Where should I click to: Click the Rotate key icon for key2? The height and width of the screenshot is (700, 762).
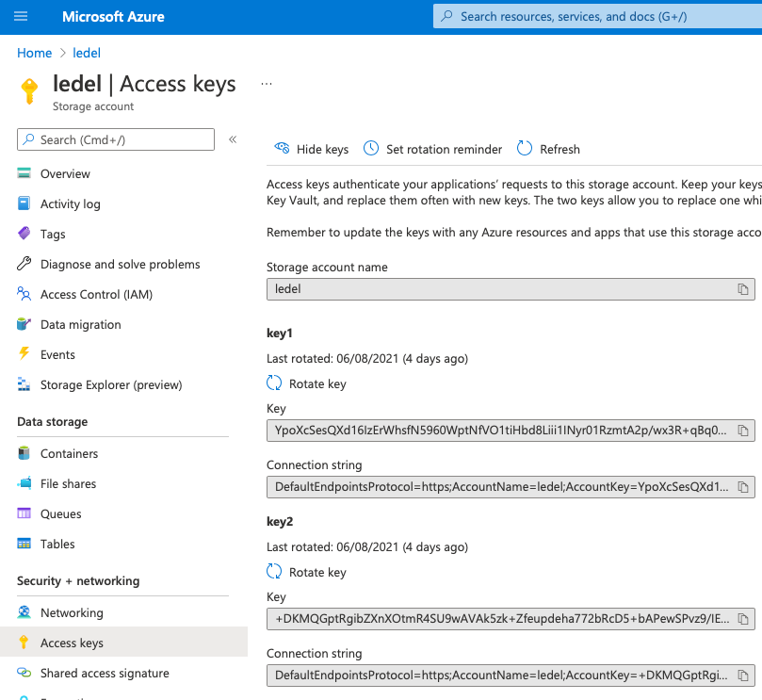tap(275, 572)
